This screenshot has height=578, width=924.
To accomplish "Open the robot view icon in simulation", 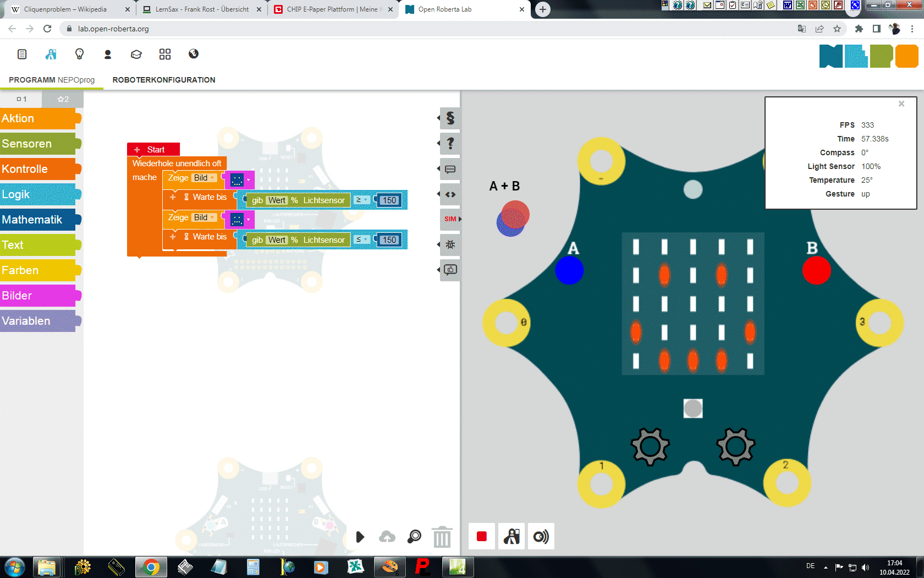I will 512,536.
